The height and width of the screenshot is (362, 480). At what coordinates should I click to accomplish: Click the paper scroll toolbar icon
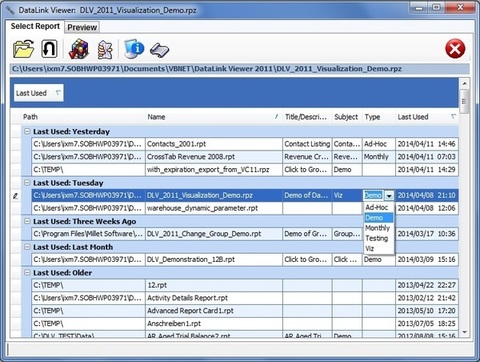[160, 50]
